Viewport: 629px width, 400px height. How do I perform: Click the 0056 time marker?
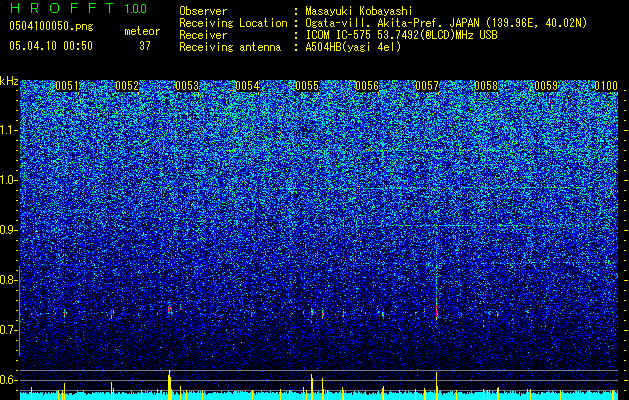point(367,86)
